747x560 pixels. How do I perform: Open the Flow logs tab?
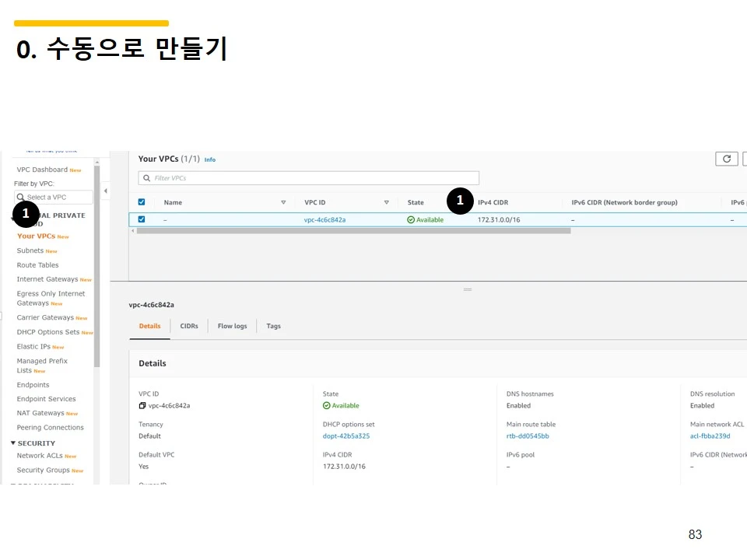231,326
